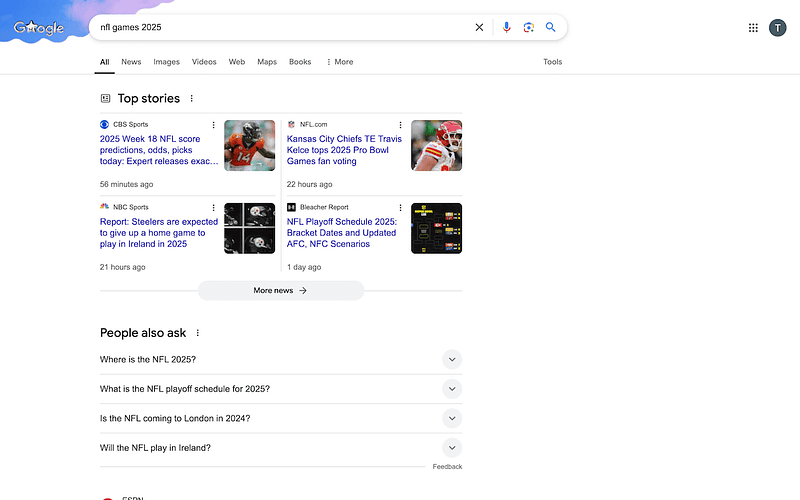
Task: Click the "Bleacher Report" source name
Action: click(x=324, y=207)
